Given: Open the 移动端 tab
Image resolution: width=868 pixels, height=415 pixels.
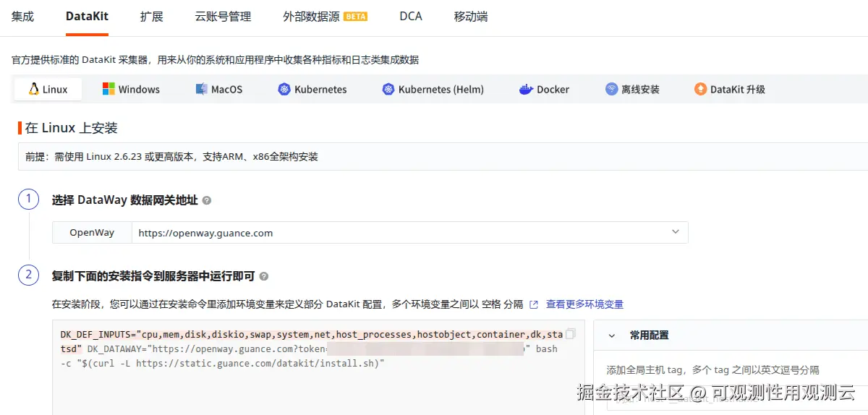Looking at the screenshot, I should 471,16.
